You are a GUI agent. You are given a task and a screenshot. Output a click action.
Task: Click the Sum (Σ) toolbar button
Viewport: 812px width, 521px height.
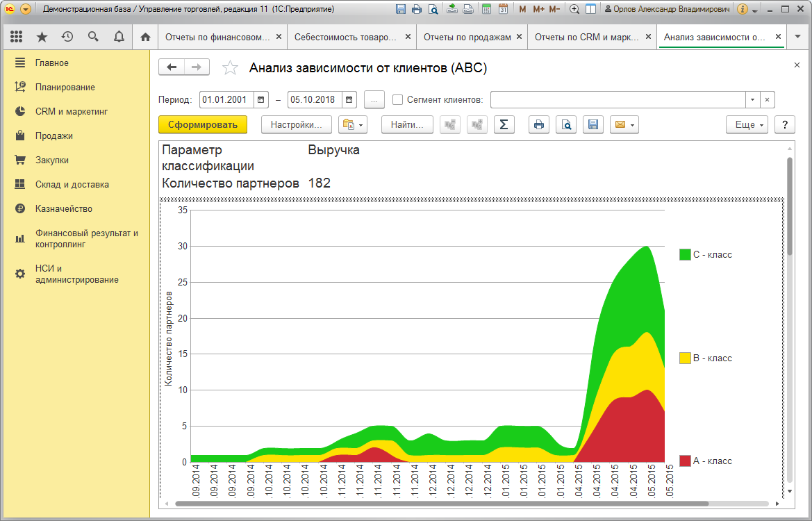[504, 125]
